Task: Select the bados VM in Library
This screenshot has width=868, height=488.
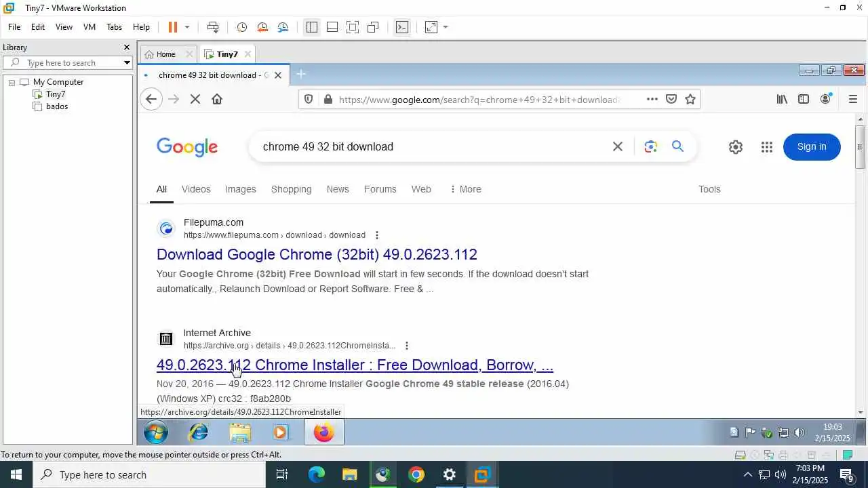Action: click(57, 106)
